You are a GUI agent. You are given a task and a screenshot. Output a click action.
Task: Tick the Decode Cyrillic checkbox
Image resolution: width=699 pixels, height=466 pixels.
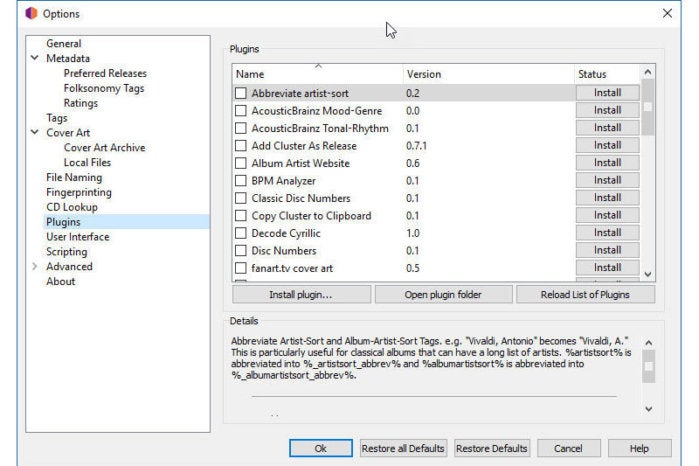pos(241,233)
